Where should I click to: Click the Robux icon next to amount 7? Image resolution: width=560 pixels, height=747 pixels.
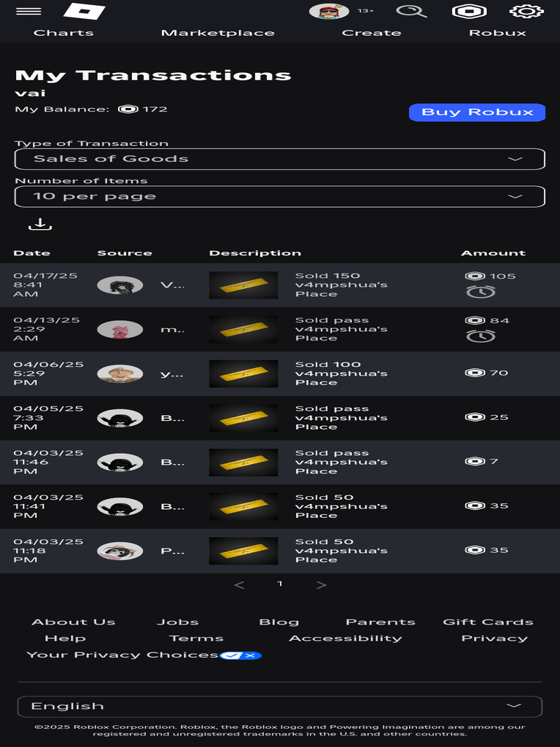coord(475,461)
